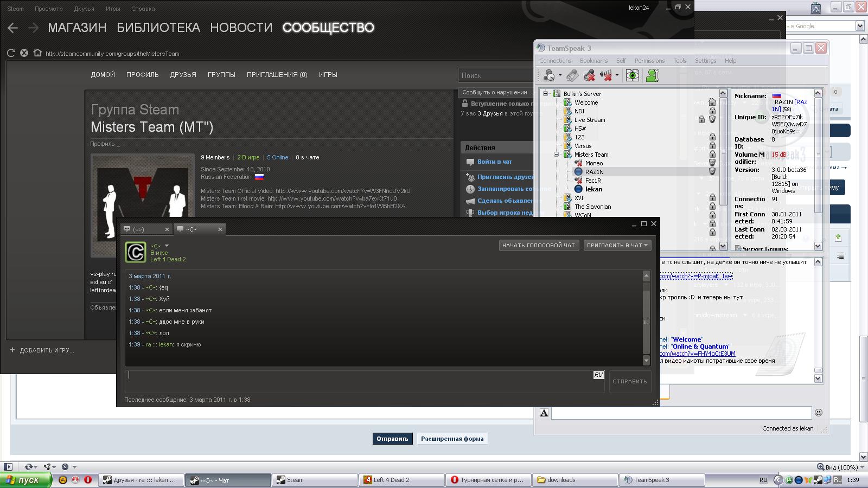Open TeamSpeak text format A icon
This screenshot has height=488, width=868.
point(544,413)
